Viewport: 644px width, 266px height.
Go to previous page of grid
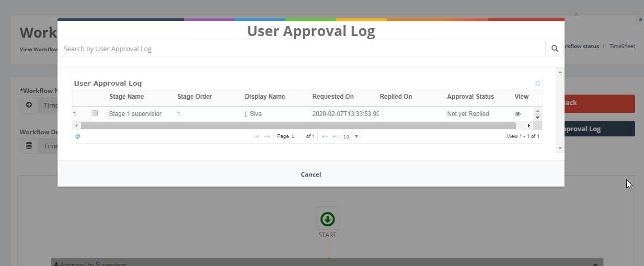(x=267, y=136)
